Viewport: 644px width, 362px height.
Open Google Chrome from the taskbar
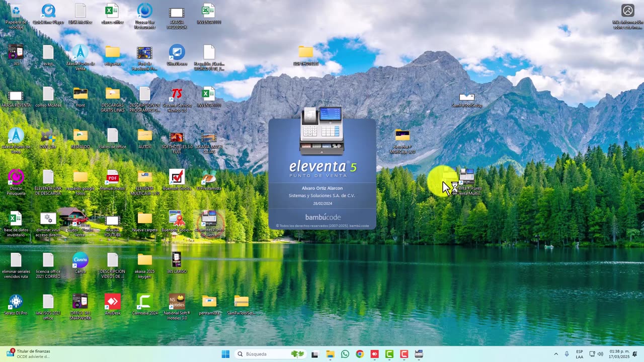(360, 354)
